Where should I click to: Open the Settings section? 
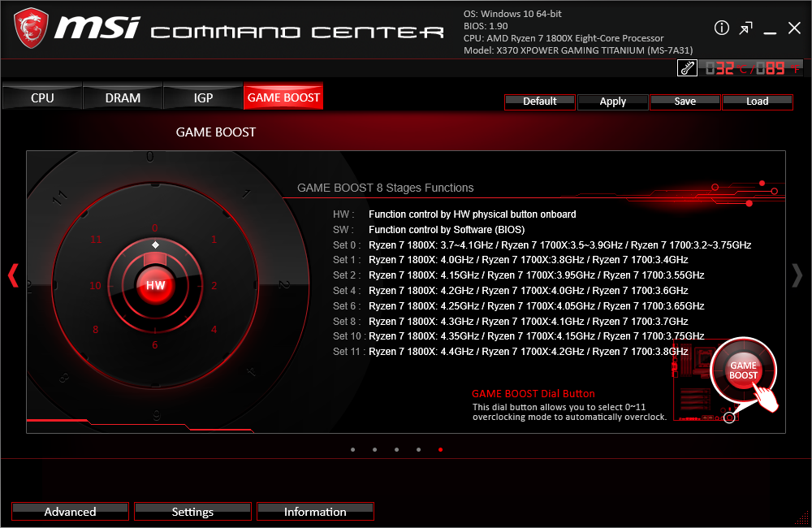click(192, 512)
